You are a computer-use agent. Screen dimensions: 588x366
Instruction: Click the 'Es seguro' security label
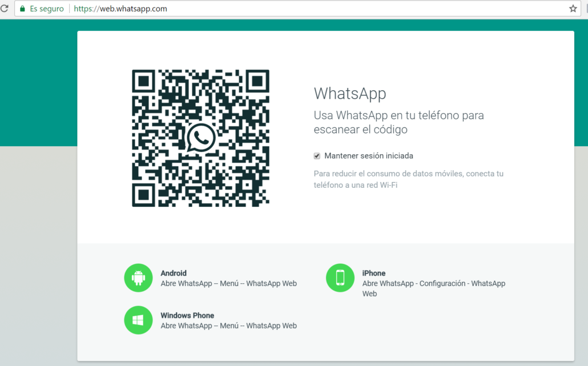coord(47,9)
